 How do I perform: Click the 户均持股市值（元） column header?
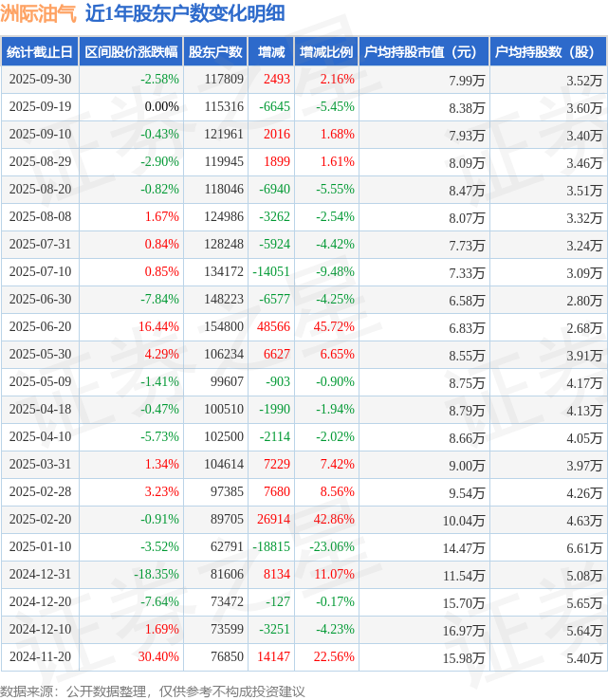[423, 52]
